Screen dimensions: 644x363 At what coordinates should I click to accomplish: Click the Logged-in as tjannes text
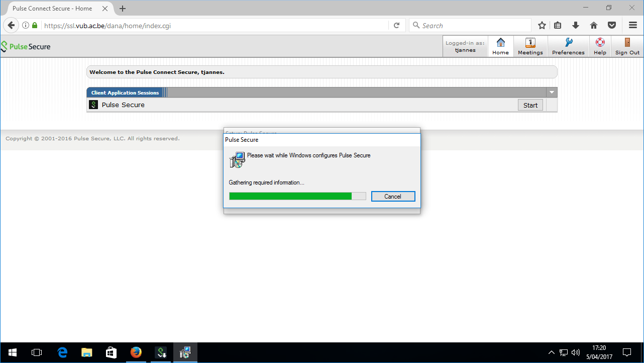465,46
